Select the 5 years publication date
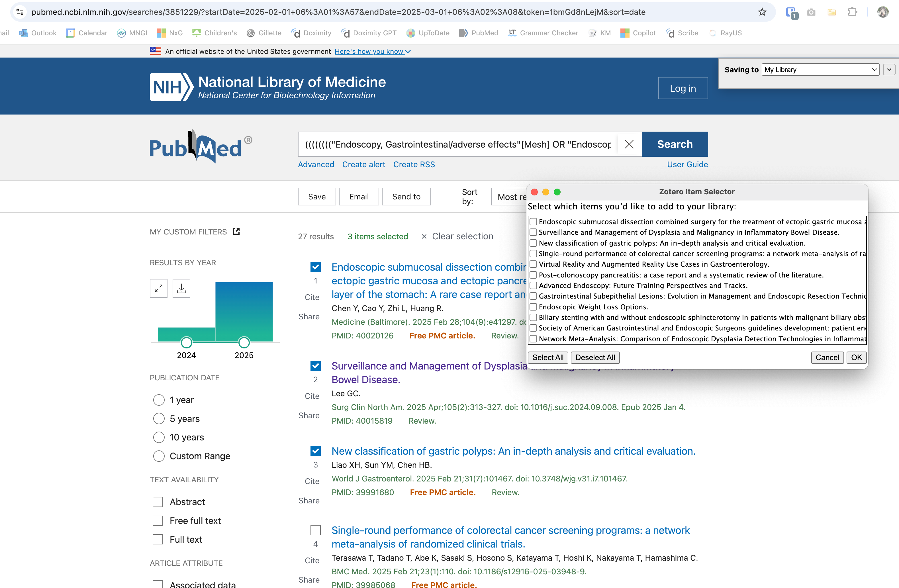 159,418
